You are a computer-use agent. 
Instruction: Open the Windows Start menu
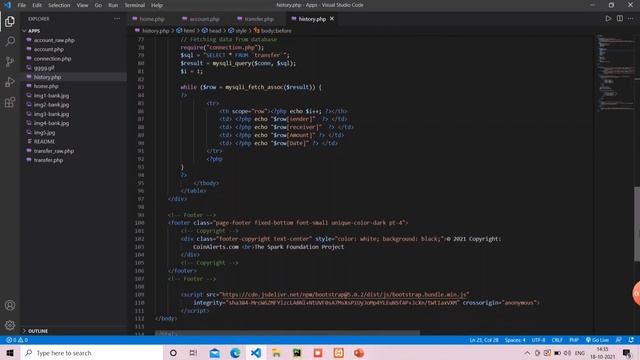tap(10, 353)
